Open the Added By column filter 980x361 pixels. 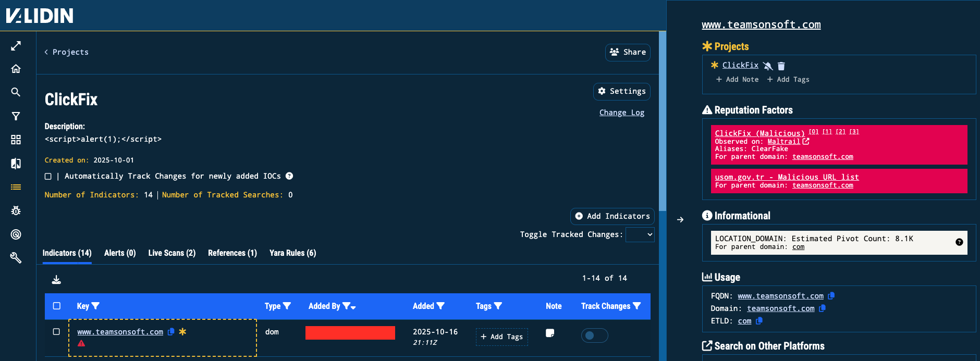coord(347,306)
